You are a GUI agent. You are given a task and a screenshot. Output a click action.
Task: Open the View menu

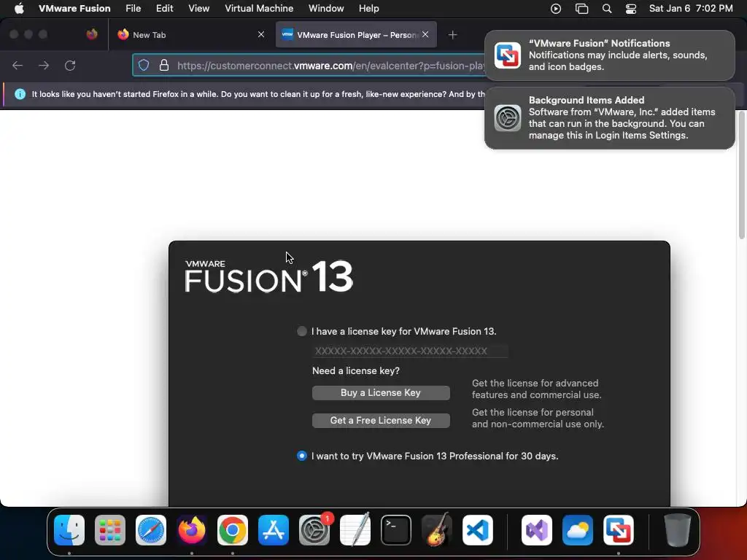point(198,8)
